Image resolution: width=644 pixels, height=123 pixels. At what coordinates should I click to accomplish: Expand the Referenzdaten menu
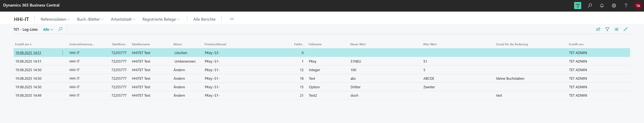55,19
